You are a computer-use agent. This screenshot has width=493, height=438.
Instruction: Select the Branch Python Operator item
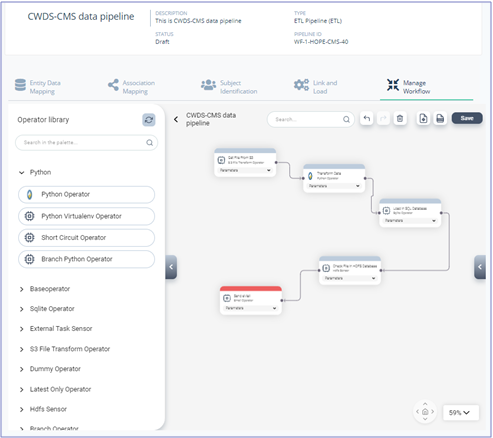click(86, 259)
